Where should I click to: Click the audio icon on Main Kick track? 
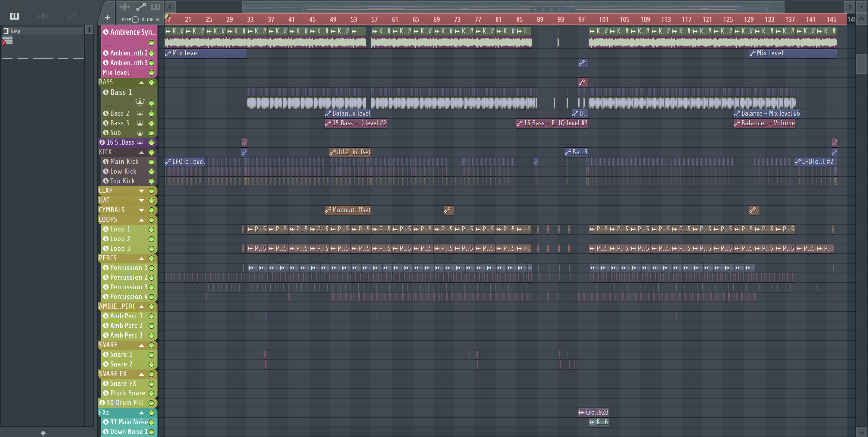click(x=106, y=162)
